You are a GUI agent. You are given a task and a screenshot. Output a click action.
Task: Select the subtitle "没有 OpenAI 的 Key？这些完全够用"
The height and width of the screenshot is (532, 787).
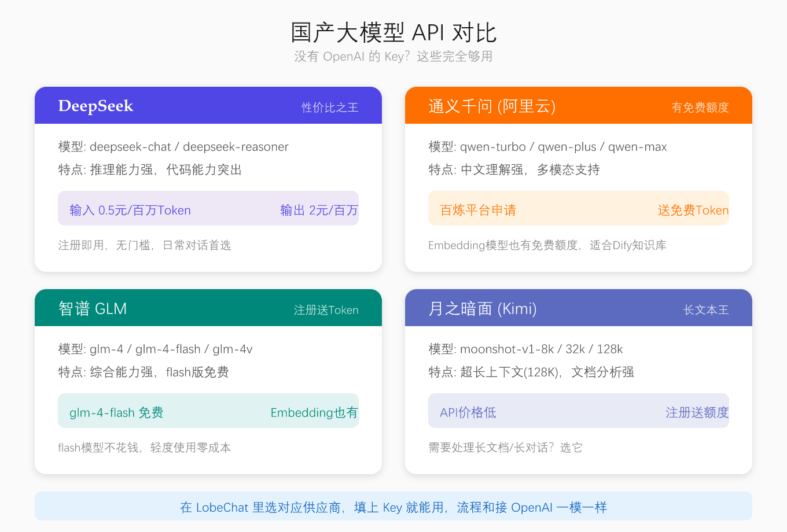click(x=394, y=56)
